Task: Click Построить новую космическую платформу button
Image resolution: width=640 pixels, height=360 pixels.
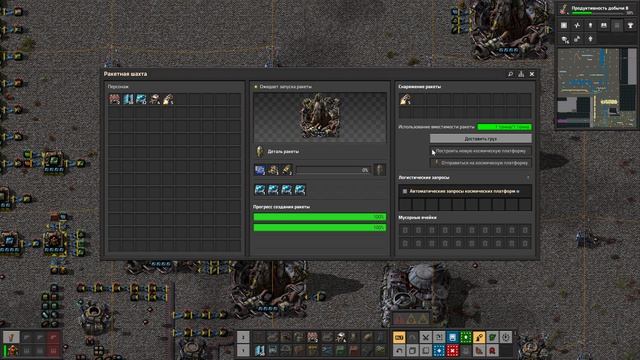Action: [x=480, y=151]
